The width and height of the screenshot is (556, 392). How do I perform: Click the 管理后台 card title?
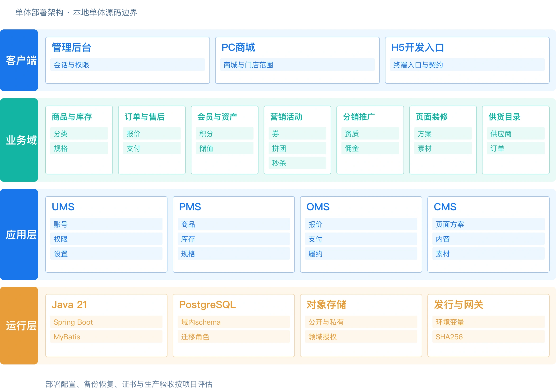coord(71,47)
